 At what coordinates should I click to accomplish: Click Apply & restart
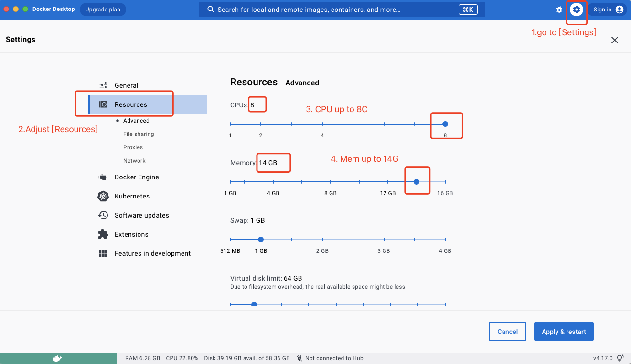click(564, 332)
